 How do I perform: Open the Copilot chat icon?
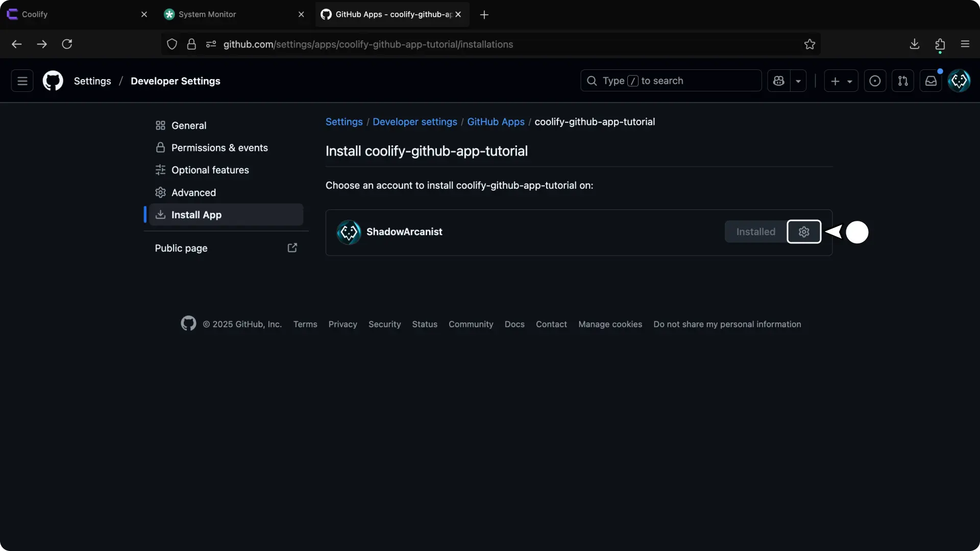(x=778, y=81)
